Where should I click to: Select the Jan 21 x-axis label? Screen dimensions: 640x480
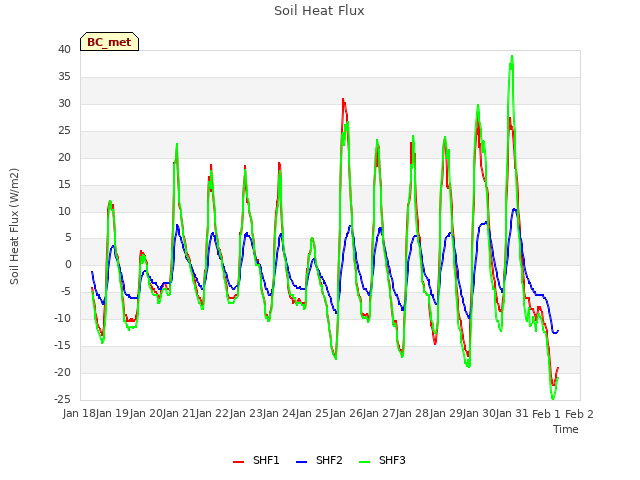coord(179,413)
